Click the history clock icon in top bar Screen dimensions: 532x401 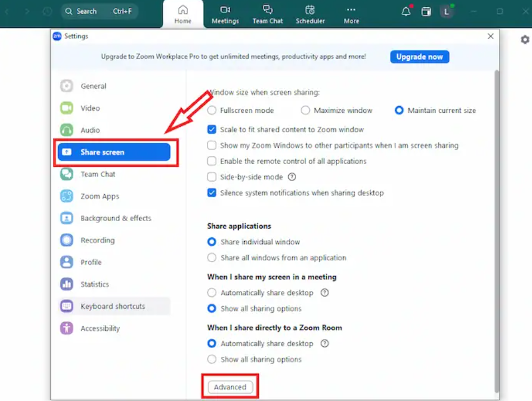47,12
